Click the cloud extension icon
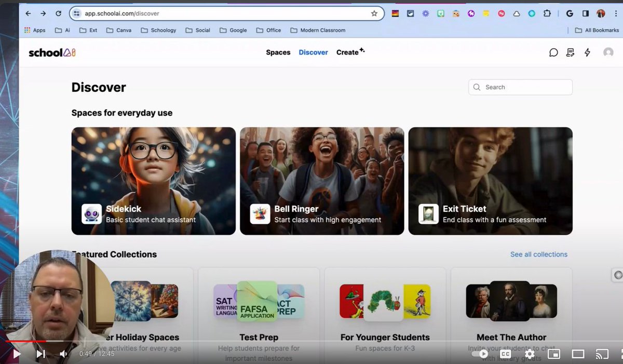Image resolution: width=623 pixels, height=364 pixels. coord(517,14)
